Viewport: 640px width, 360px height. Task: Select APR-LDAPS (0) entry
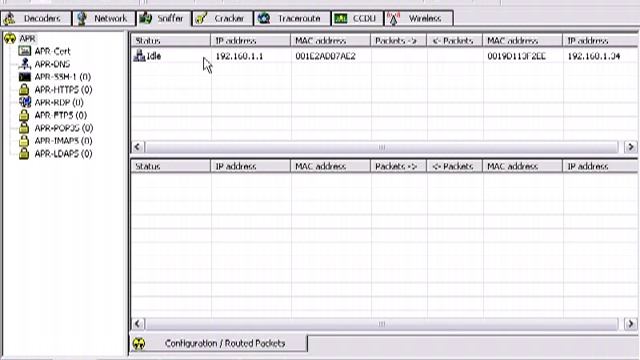point(63,153)
